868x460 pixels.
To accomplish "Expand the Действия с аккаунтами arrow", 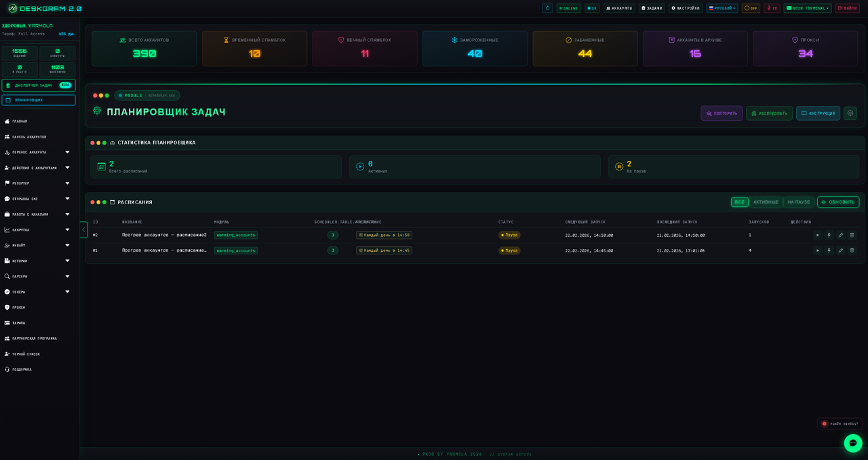I will [x=67, y=168].
